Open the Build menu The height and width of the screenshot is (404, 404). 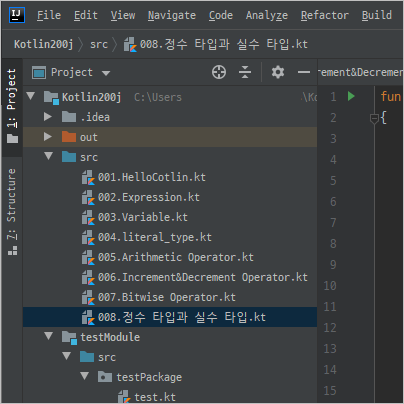click(x=377, y=15)
